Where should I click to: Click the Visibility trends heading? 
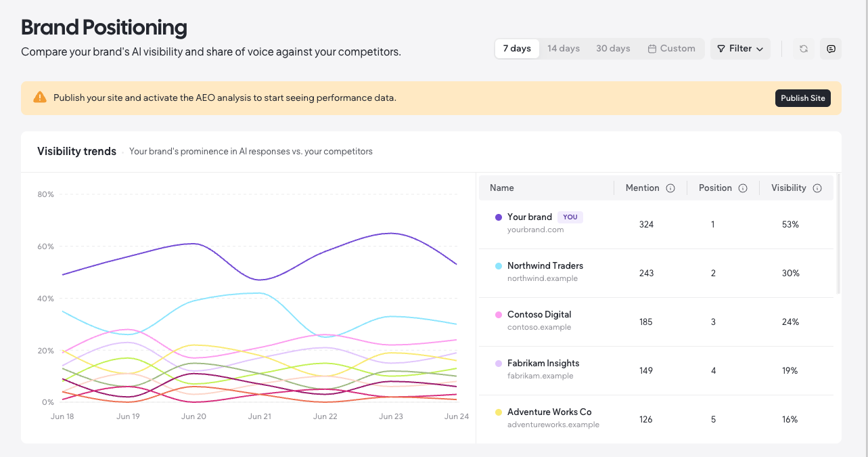[76, 152]
